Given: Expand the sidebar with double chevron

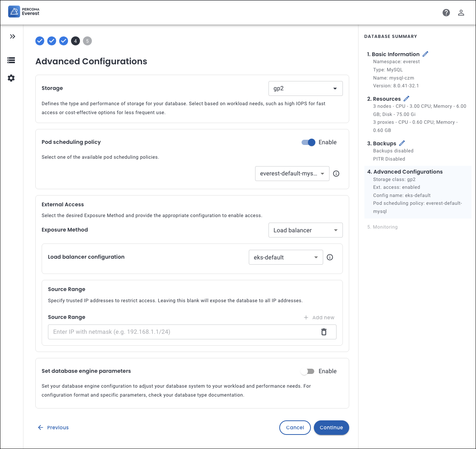Looking at the screenshot, I should coord(13,36).
